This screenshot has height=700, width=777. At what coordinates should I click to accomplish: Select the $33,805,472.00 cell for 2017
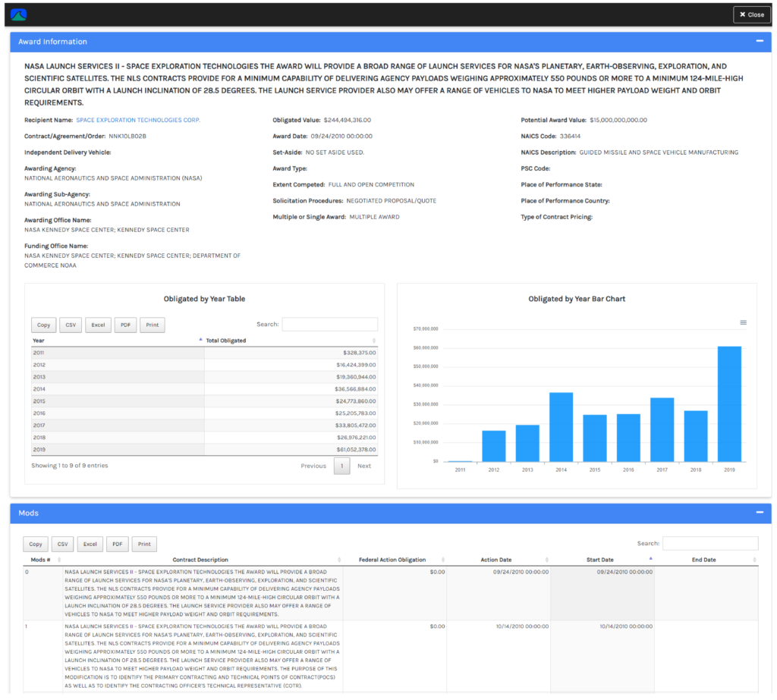point(291,425)
